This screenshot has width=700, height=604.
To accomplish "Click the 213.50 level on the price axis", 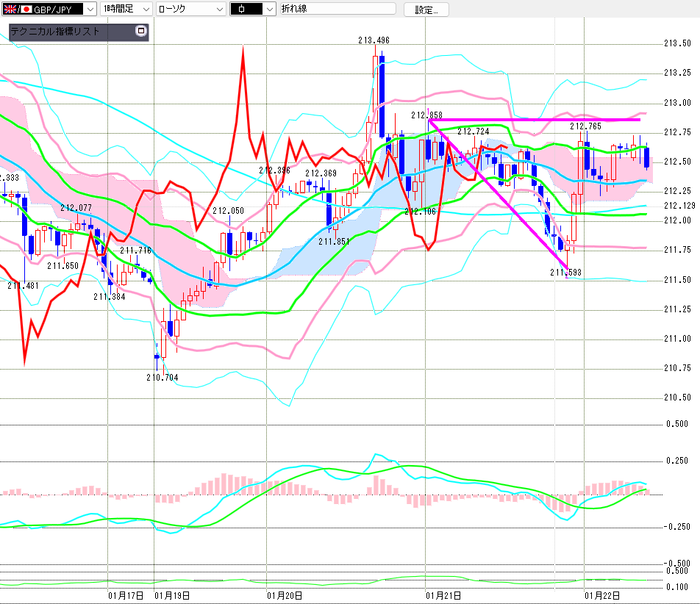I will [x=677, y=43].
